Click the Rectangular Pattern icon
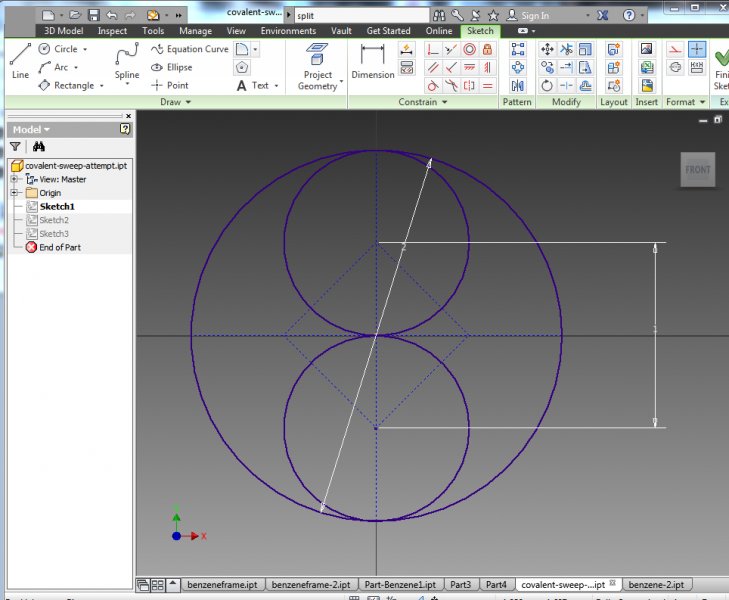 [517, 49]
